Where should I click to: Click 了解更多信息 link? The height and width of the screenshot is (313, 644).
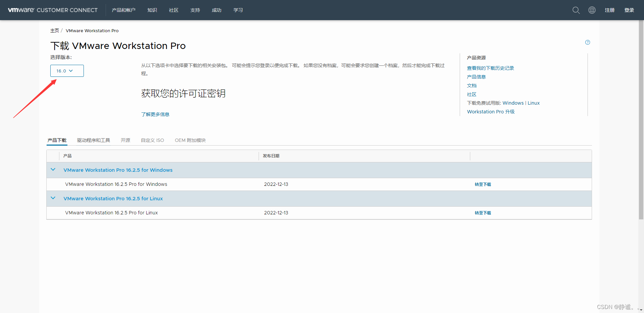pyautogui.click(x=155, y=114)
